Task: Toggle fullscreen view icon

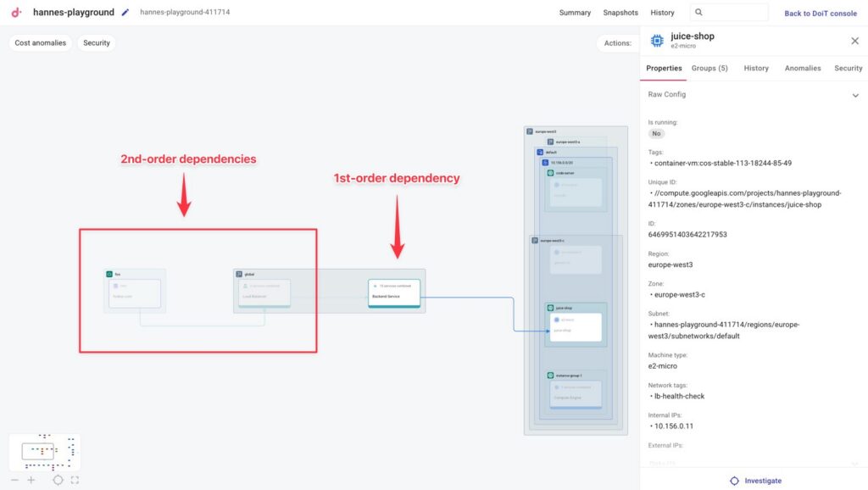Action: pos(75,480)
